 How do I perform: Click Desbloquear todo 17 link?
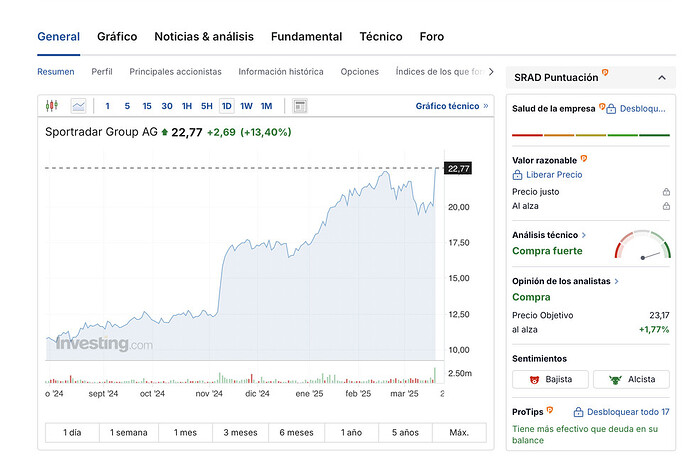tap(628, 412)
